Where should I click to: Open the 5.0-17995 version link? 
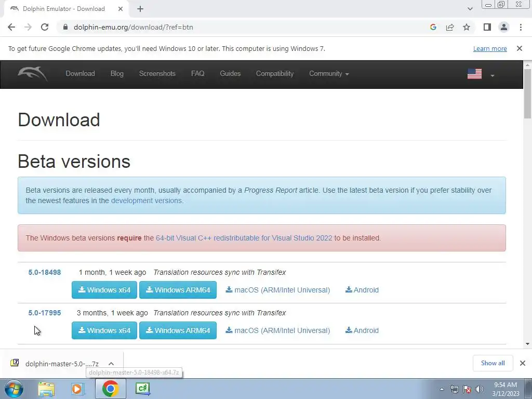click(x=45, y=313)
